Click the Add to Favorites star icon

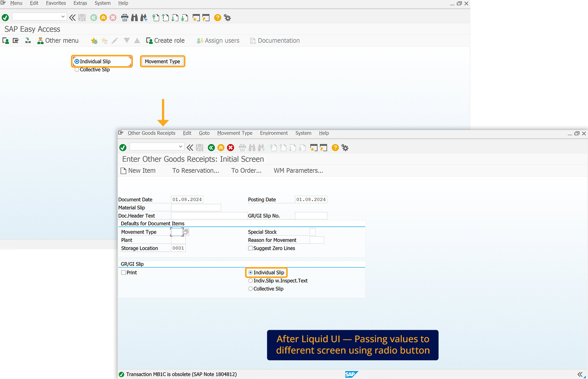point(94,41)
